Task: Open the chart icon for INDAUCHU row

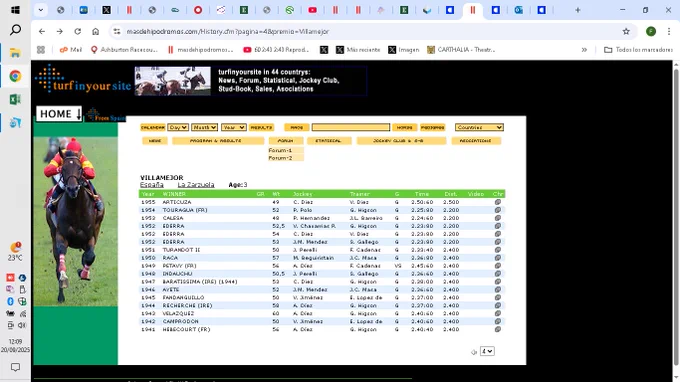Action: tap(497, 274)
